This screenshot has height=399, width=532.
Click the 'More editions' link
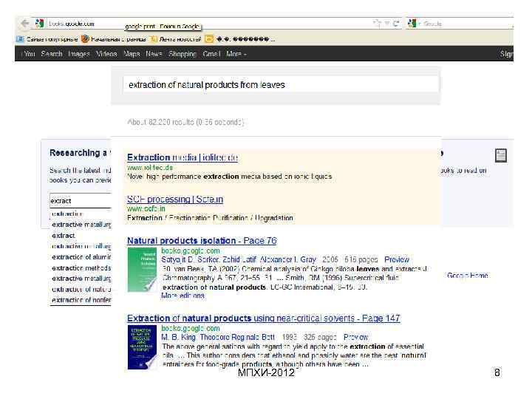coord(183,296)
